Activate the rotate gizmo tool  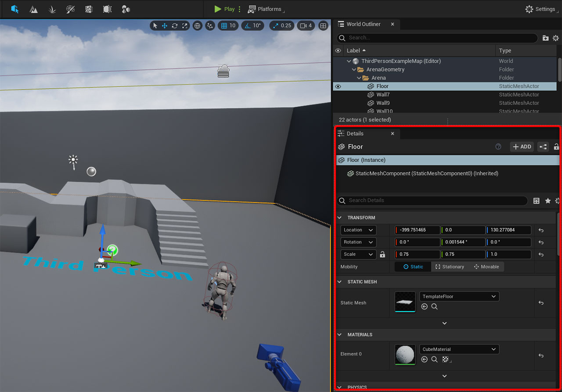[175, 25]
